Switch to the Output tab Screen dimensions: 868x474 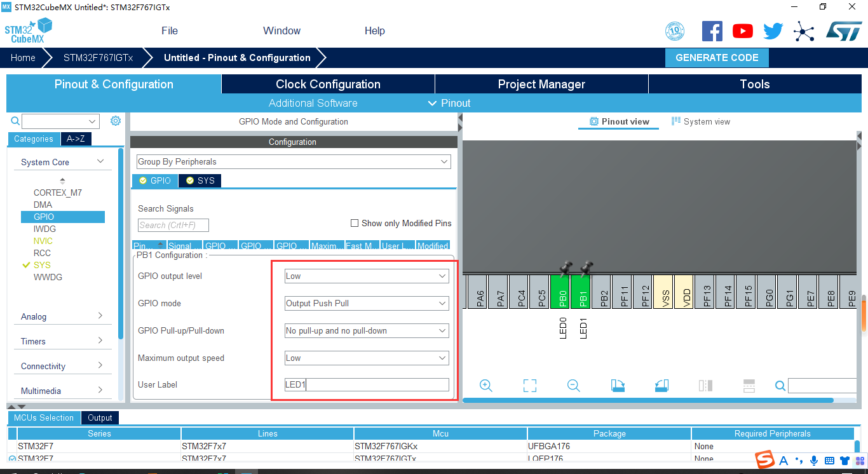click(x=100, y=417)
